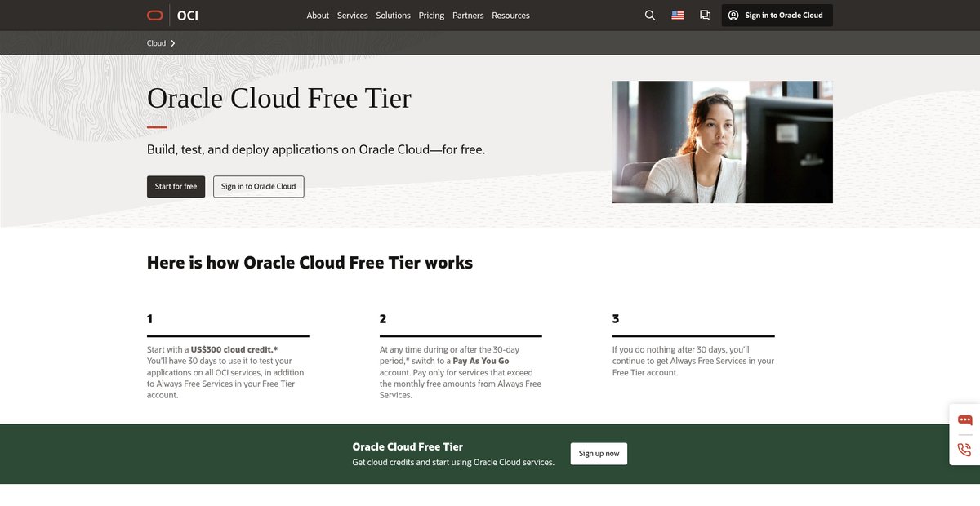
Task: Open the search magnifier icon
Action: point(650,15)
